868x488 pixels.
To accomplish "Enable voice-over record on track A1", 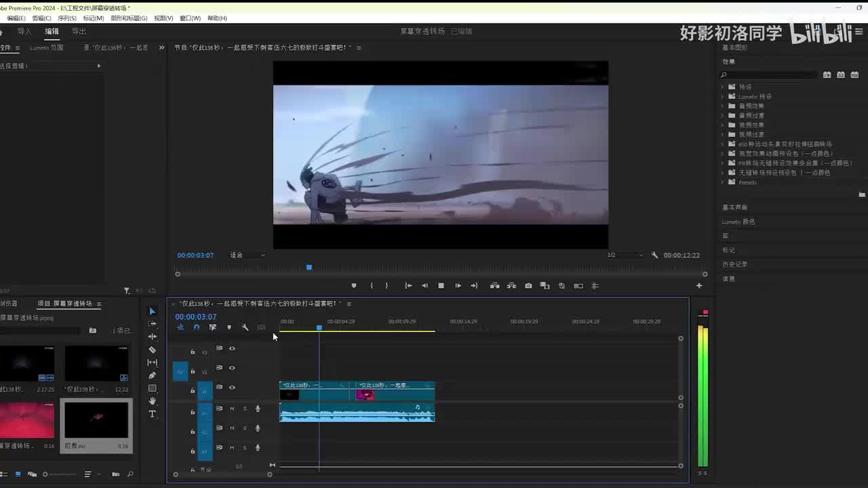I will (258, 409).
